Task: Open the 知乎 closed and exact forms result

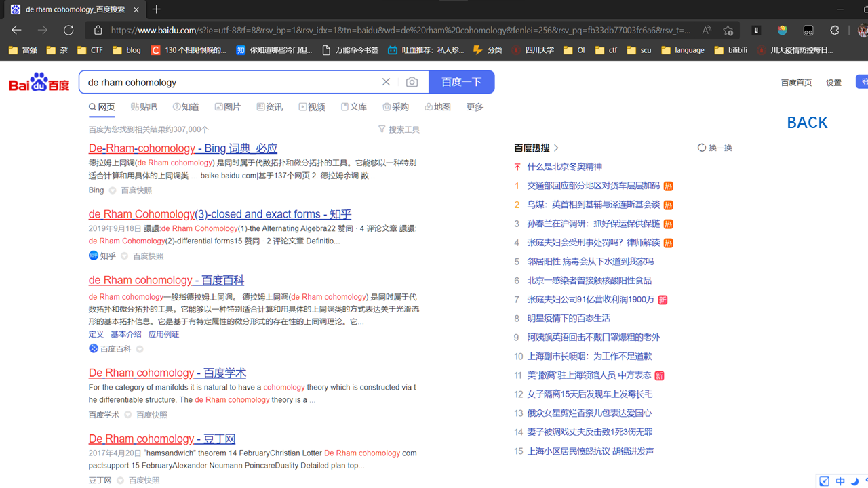Action: 220,214
